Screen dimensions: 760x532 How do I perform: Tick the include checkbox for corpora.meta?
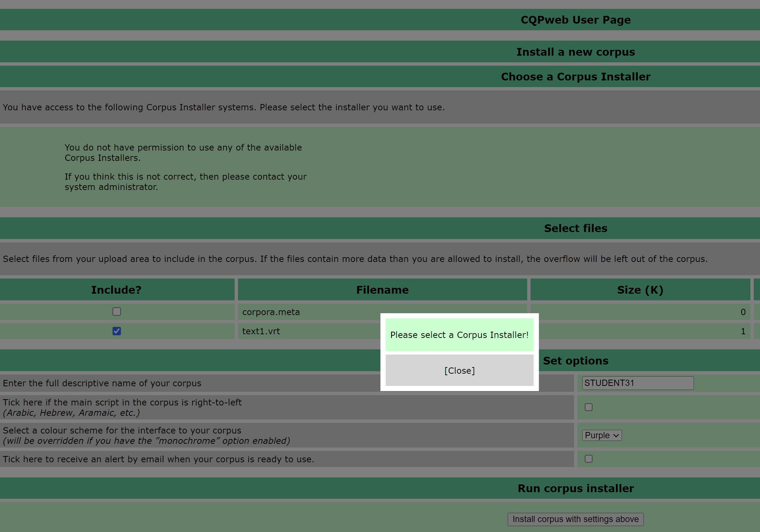pos(117,312)
